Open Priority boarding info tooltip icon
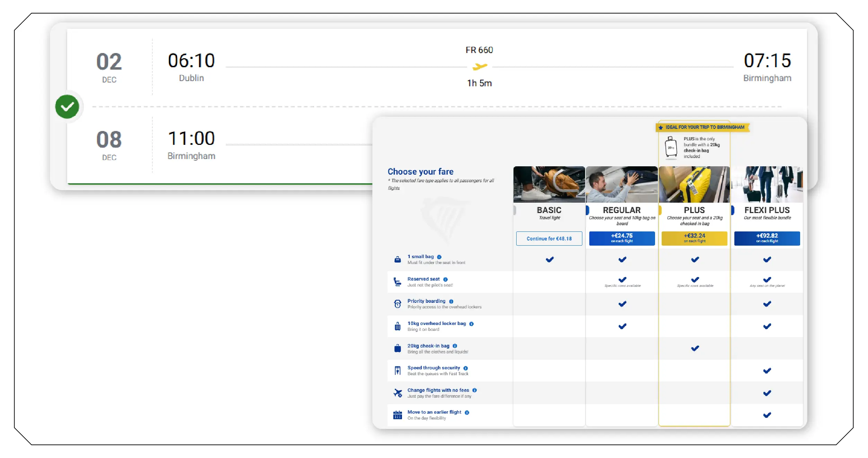The width and height of the screenshot is (868, 458). pos(451,301)
